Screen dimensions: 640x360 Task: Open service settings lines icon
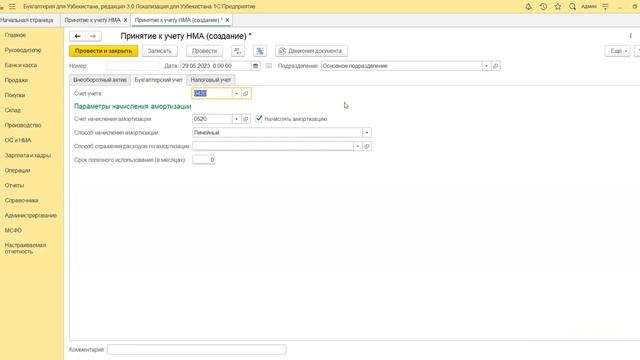(x=605, y=7)
